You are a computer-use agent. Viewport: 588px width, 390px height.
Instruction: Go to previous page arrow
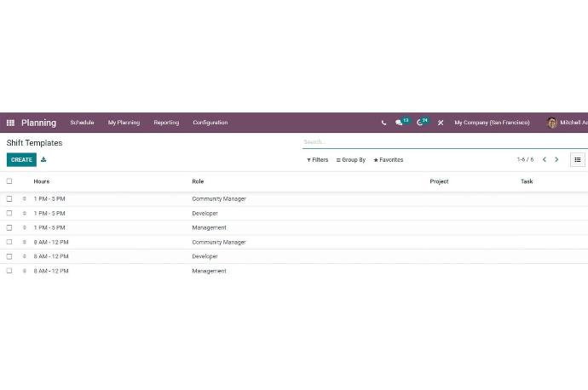545,159
